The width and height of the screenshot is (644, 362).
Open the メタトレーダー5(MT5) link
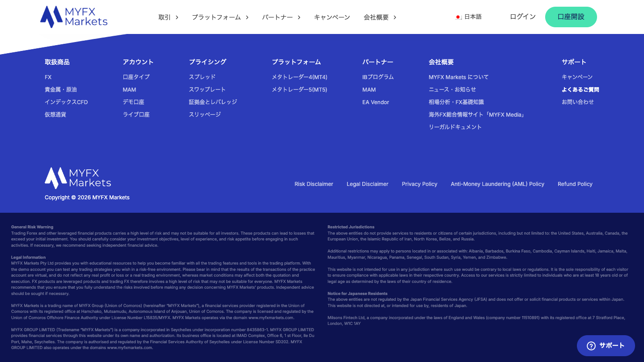[300, 90]
